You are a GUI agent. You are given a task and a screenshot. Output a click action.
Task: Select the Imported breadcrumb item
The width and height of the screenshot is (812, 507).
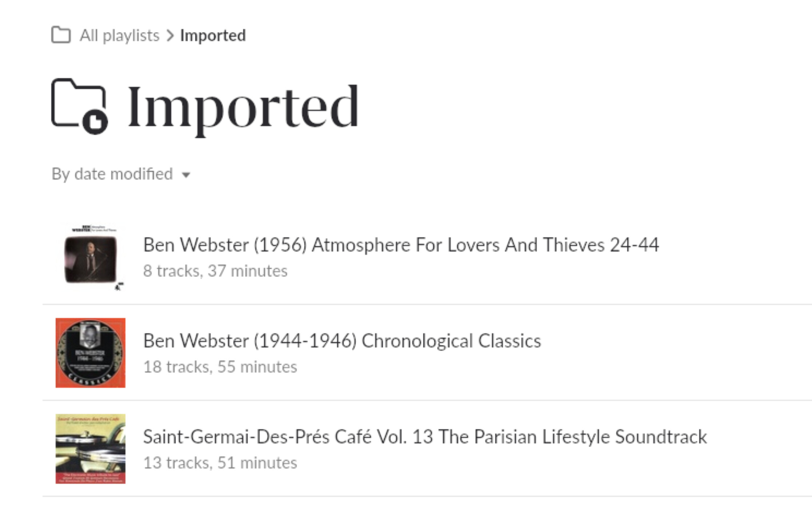tap(213, 36)
